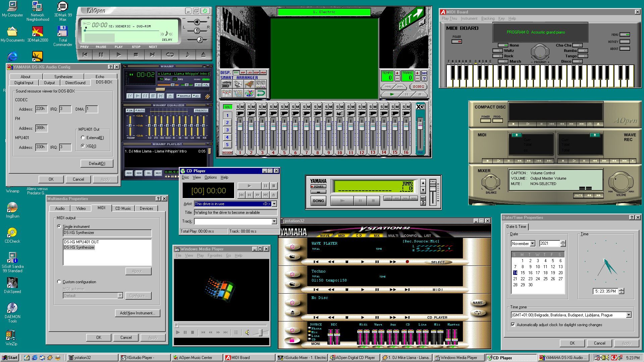Open Instrument menu in MIDI Board
Screen dimensions: 644x362
tap(469, 18)
